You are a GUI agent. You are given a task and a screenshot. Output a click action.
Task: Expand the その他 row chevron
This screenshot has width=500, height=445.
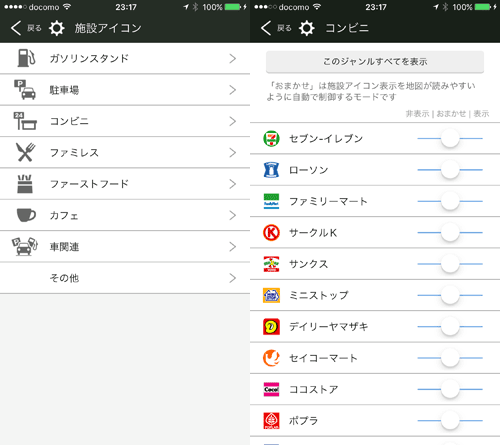coord(233,278)
